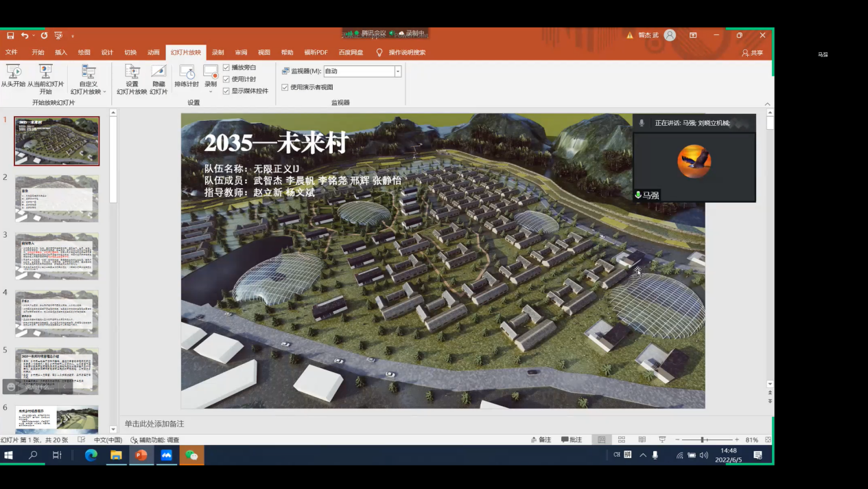This screenshot has width=868, height=489.
Task: Click the Notes (备注) button in status bar
Action: tap(541, 440)
